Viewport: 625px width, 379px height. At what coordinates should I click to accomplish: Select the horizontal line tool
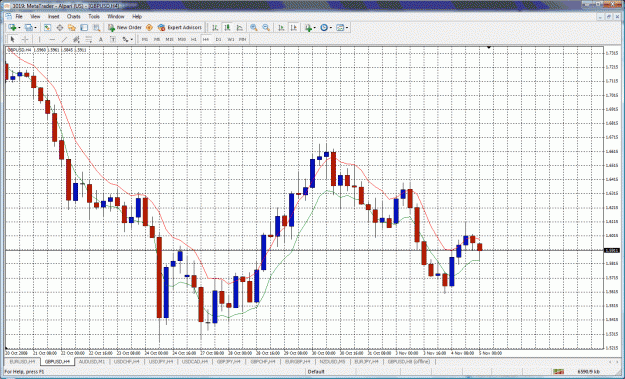click(52, 39)
